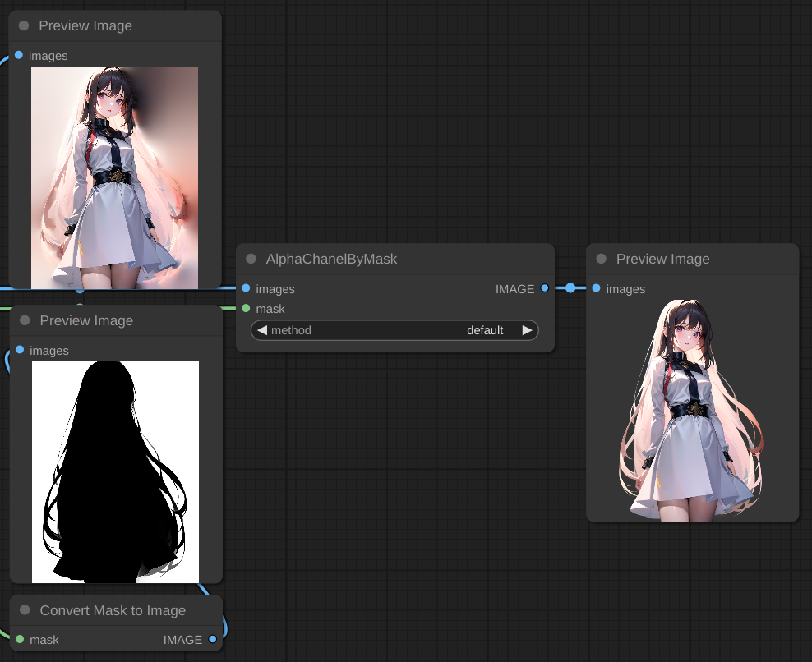Click the Convert Mask to Image title bar

(x=113, y=610)
